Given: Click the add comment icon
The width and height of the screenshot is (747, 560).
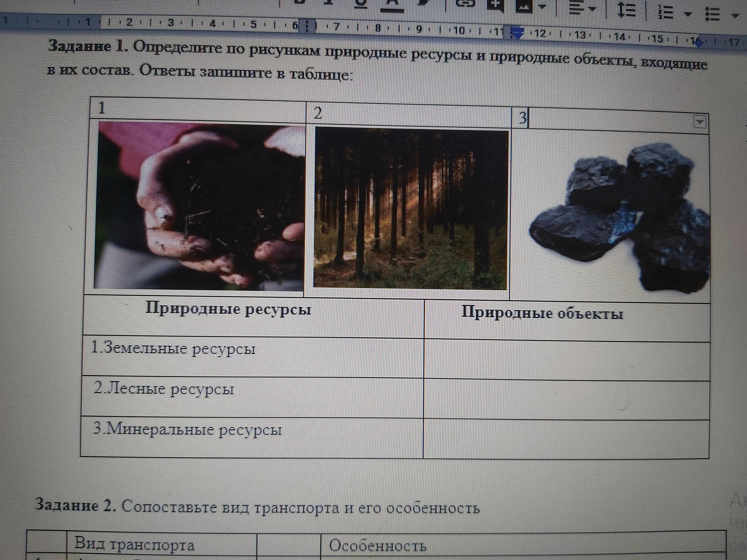Looking at the screenshot, I should [495, 5].
